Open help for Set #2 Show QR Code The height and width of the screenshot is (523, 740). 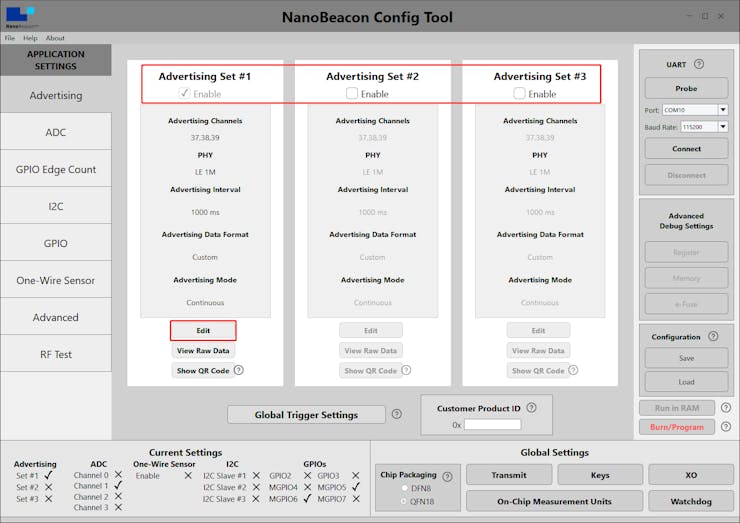pyautogui.click(x=406, y=370)
